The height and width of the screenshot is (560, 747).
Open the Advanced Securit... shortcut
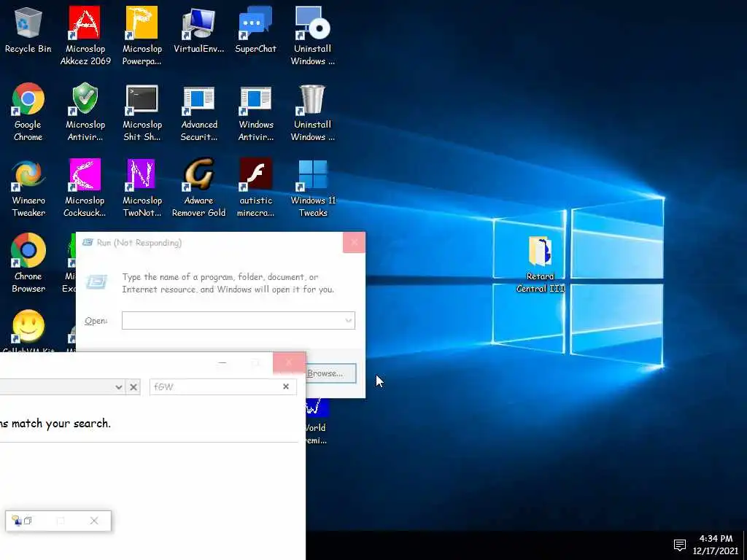[x=198, y=112]
